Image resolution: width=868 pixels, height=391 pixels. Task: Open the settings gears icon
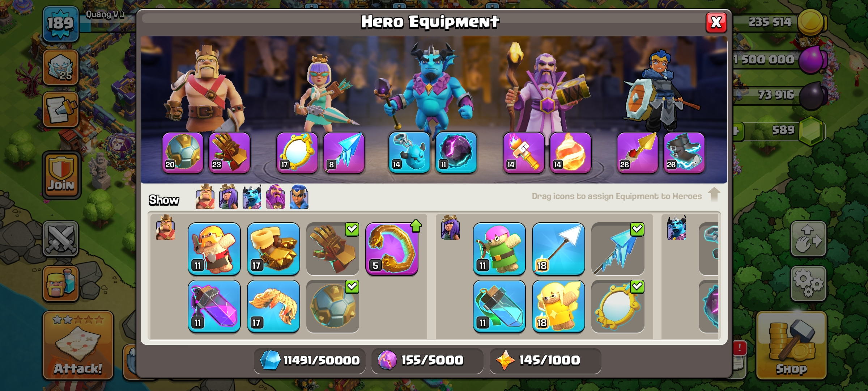tap(808, 284)
